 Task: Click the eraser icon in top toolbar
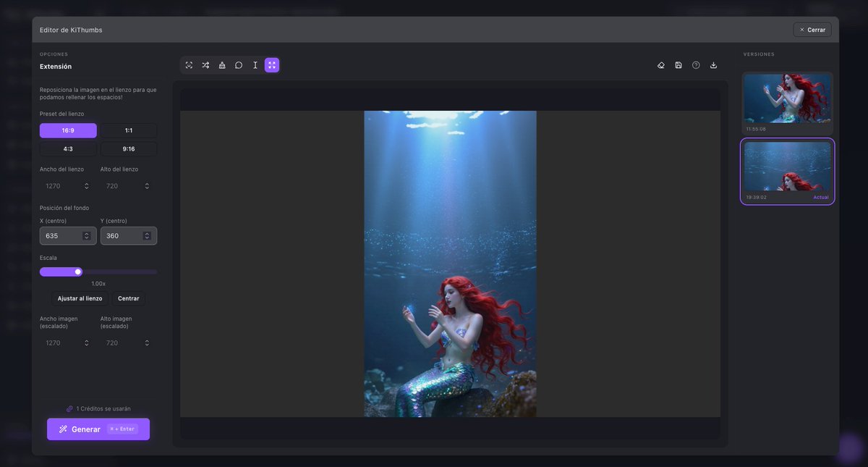click(x=661, y=65)
